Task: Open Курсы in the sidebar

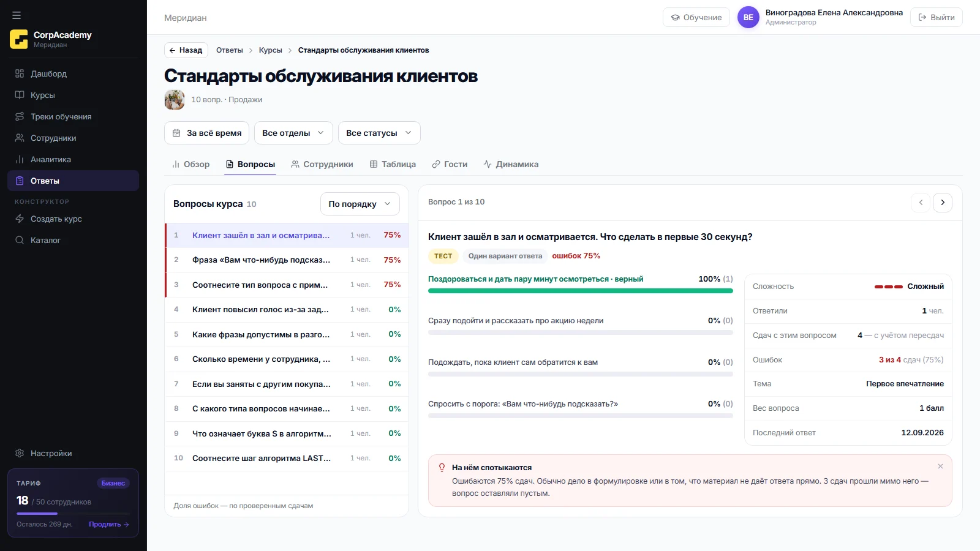Action: (x=73, y=95)
